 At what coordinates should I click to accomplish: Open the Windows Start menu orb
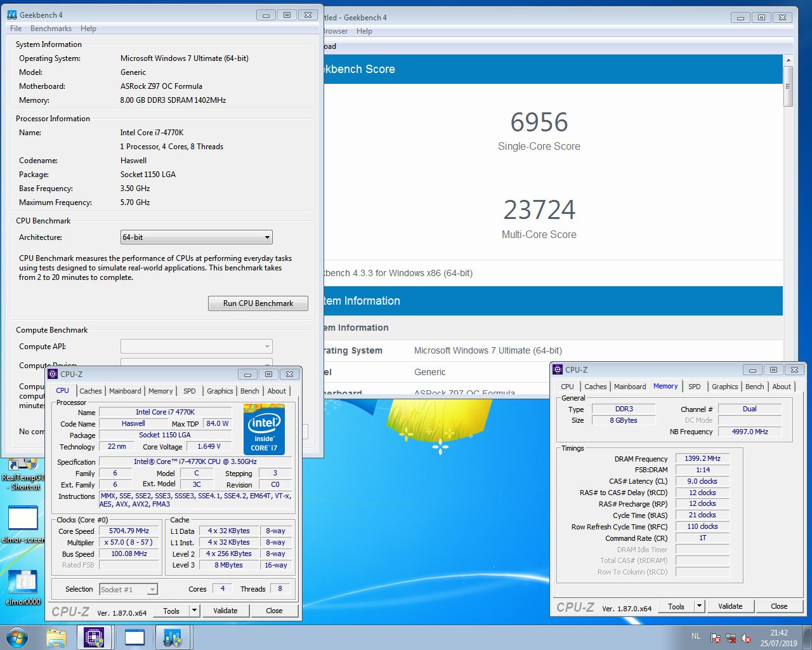coord(17,637)
